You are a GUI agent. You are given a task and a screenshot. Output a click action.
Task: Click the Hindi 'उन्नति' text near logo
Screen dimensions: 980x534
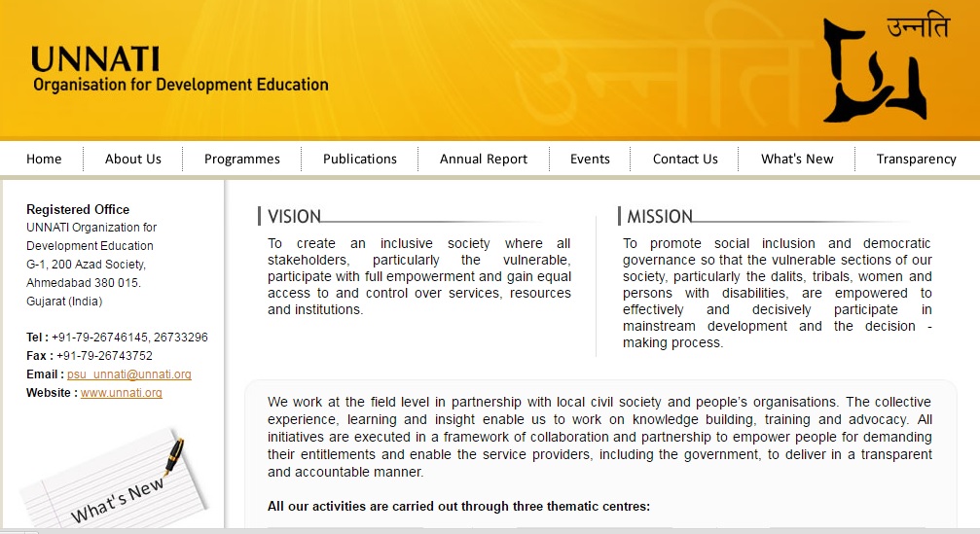click(x=918, y=26)
